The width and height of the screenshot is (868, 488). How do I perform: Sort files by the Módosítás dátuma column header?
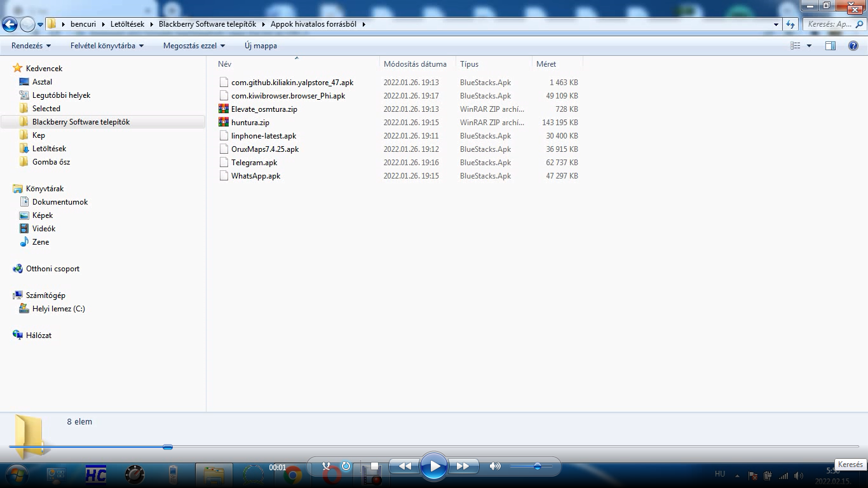418,64
